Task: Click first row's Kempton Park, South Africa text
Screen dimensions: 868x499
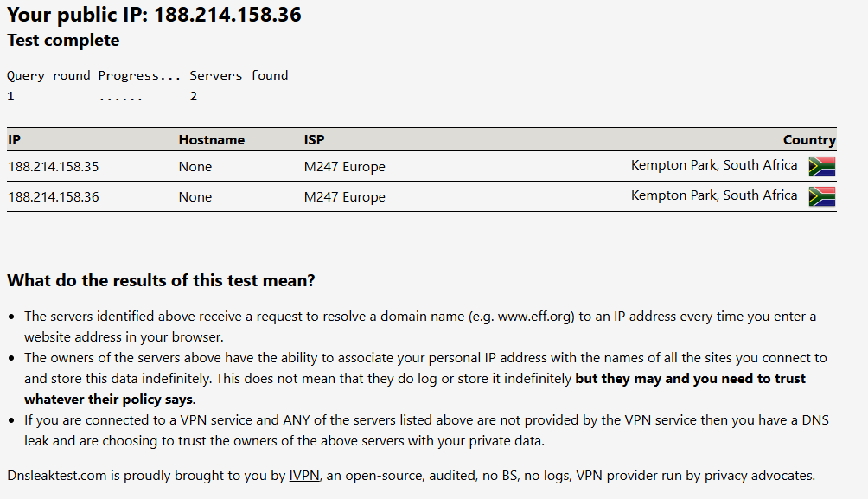Action: click(714, 165)
